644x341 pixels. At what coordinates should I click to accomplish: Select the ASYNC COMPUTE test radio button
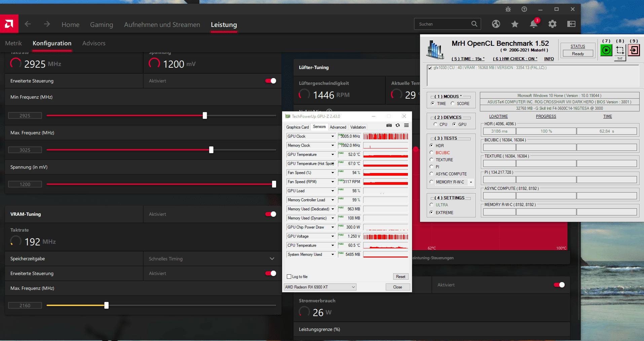pyautogui.click(x=431, y=174)
